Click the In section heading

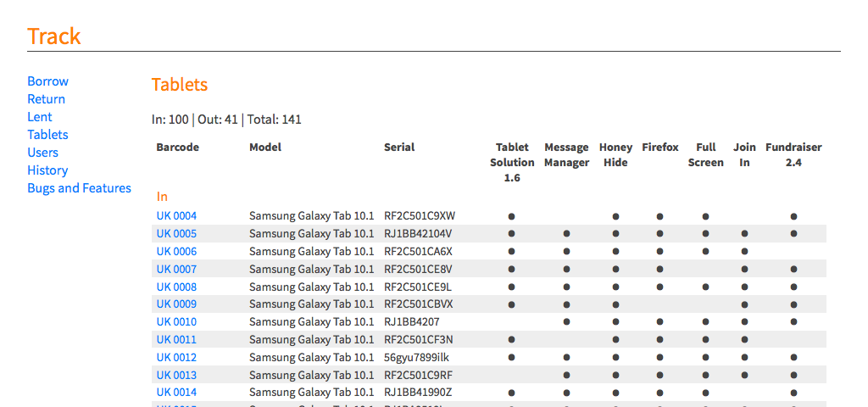click(x=162, y=197)
